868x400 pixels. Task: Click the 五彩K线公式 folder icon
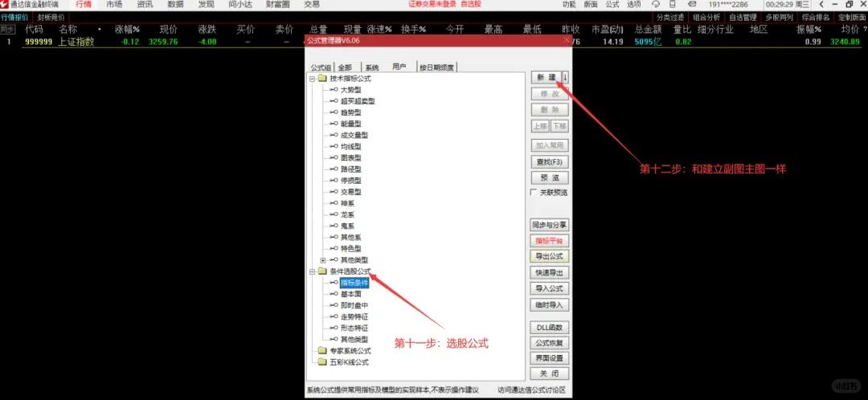coord(322,362)
